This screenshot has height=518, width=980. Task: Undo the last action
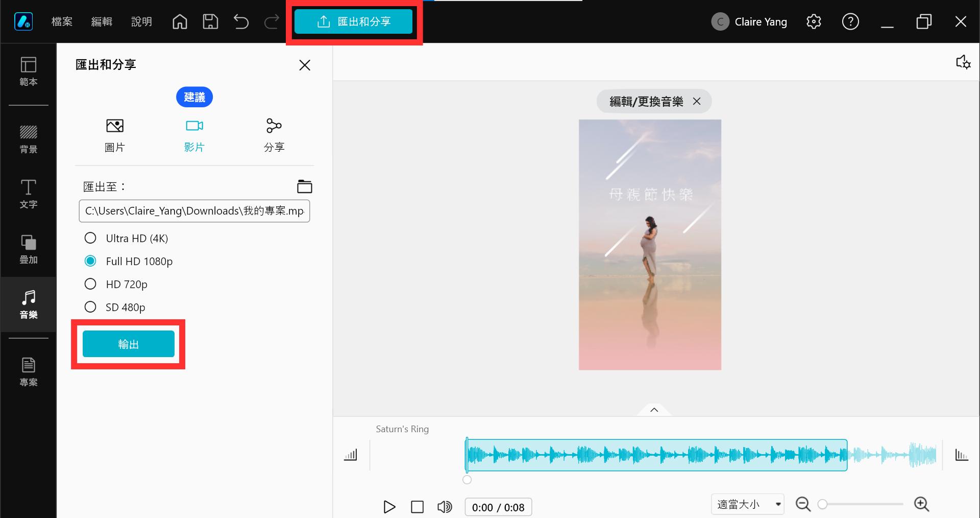point(240,21)
